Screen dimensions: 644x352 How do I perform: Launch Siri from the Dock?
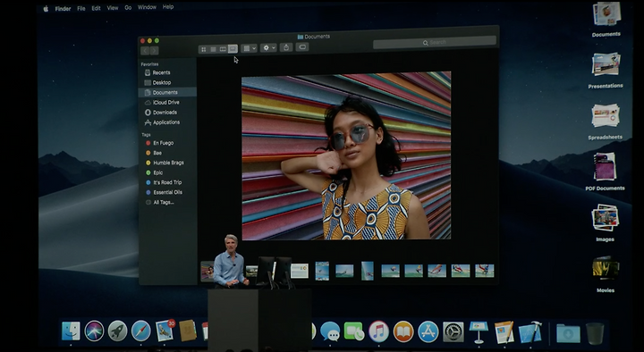pyautogui.click(x=94, y=331)
